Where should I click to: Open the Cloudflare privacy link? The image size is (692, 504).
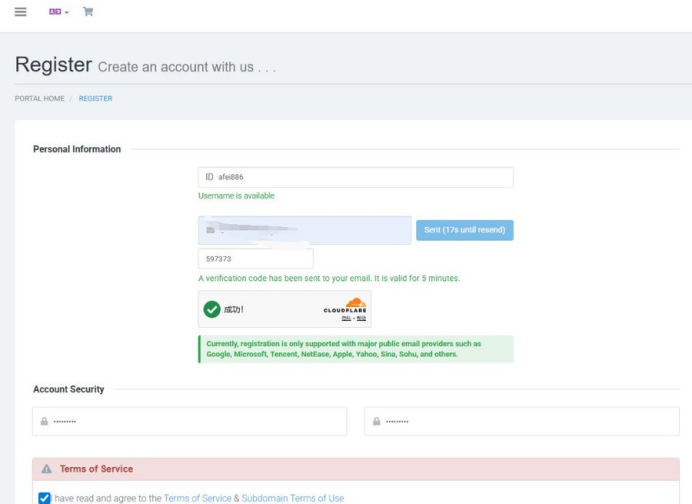click(x=346, y=318)
